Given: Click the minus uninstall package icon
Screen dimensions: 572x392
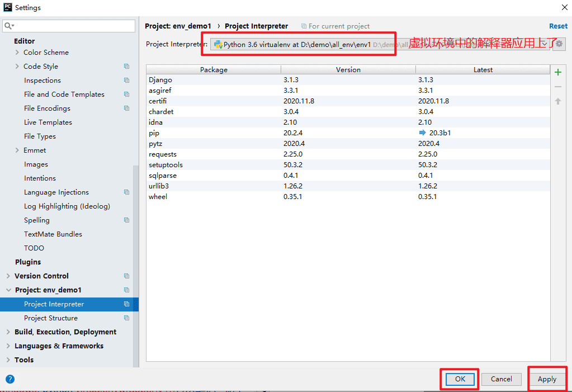Looking at the screenshot, I should tap(558, 87).
